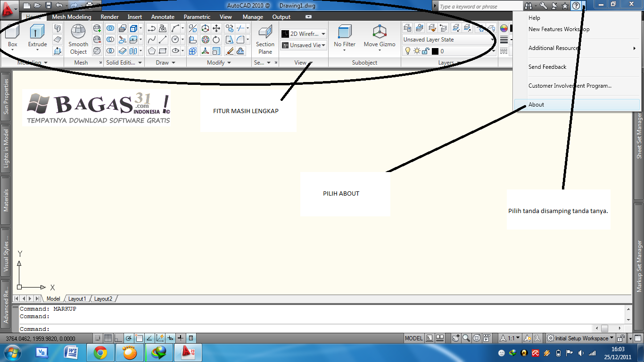Switch to the Render ribbon tab
644x362 pixels.
click(x=110, y=17)
